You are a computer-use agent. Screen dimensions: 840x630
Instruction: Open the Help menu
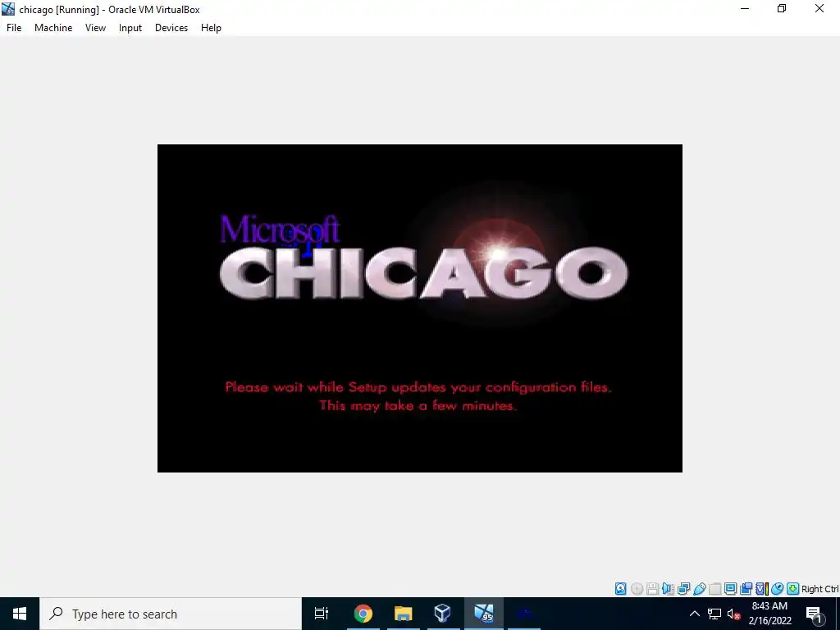pyautogui.click(x=211, y=28)
